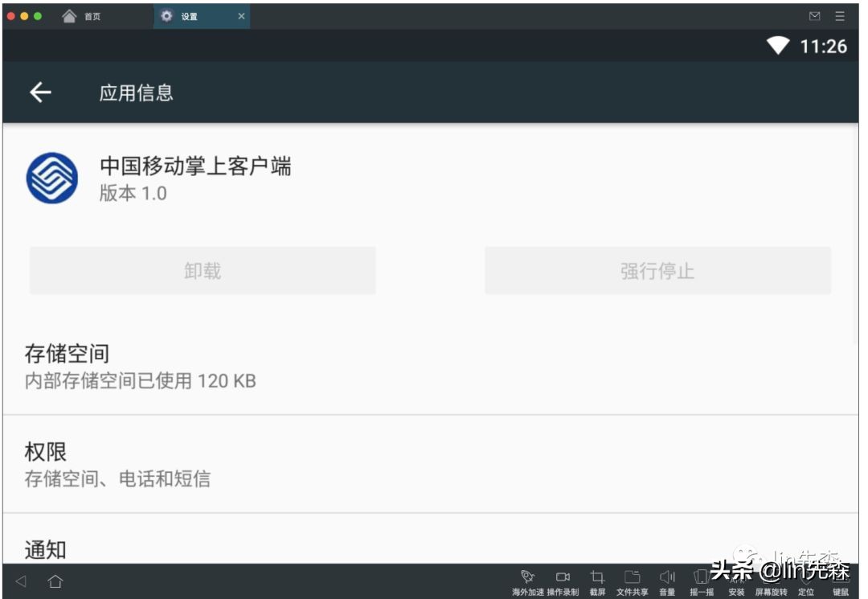
Task: Switch to the 首页 home tab
Action: tap(81, 16)
